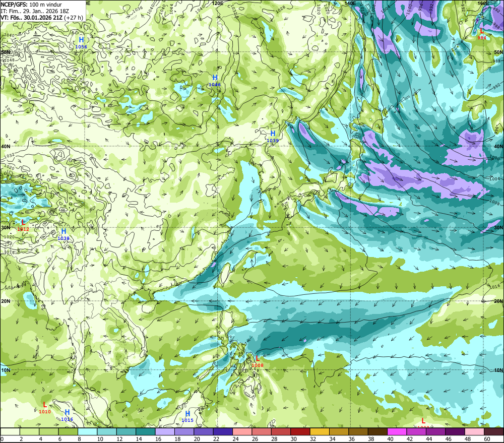Select the 38–40 dark brown legend swatch
Viewport: 504px width, 443px height.
[x=377, y=431]
